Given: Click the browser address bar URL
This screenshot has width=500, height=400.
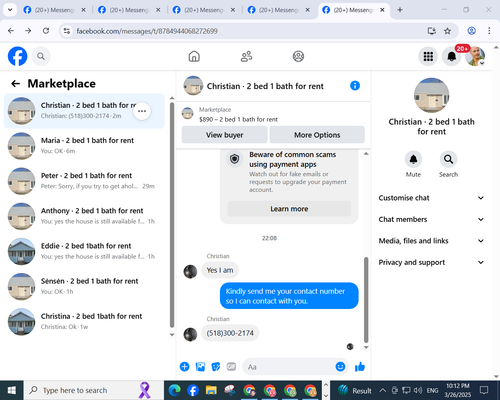Looking at the screenshot, I should pos(147,31).
